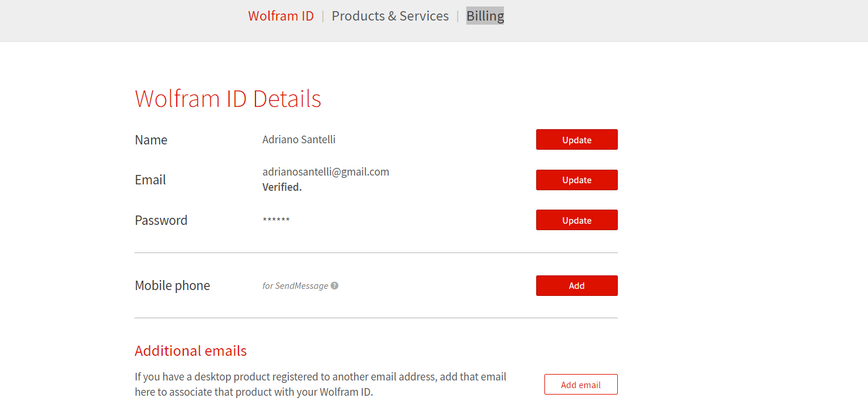The image size is (868, 411).
Task: Click the 'for SendMessage' hint text
Action: (295, 286)
